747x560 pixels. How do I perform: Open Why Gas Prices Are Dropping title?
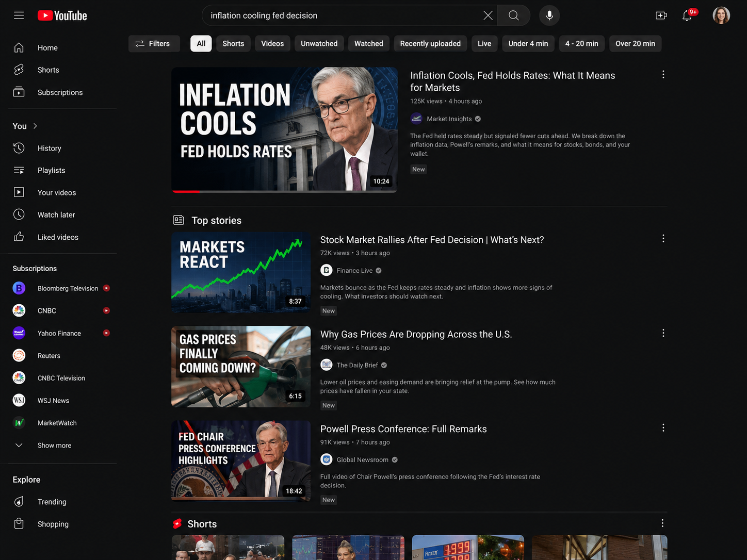416,334
